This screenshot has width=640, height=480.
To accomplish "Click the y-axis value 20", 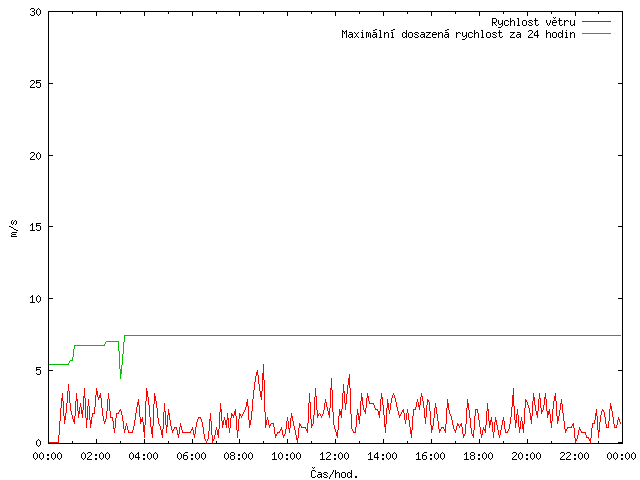I will [x=36, y=156].
